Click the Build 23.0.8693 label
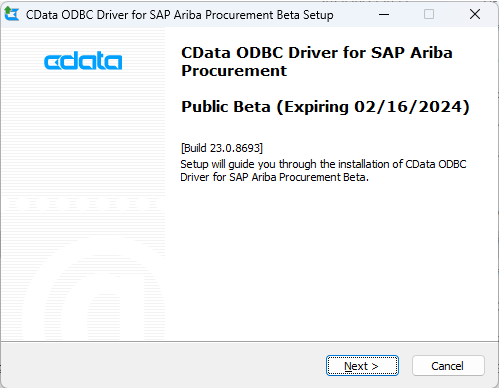This screenshot has height=388, width=499. 222,148
